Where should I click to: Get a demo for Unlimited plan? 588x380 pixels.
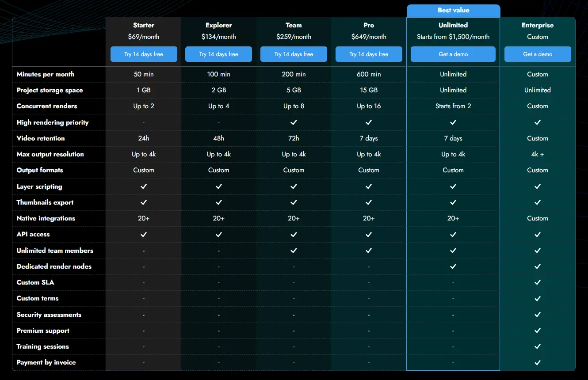[453, 54]
